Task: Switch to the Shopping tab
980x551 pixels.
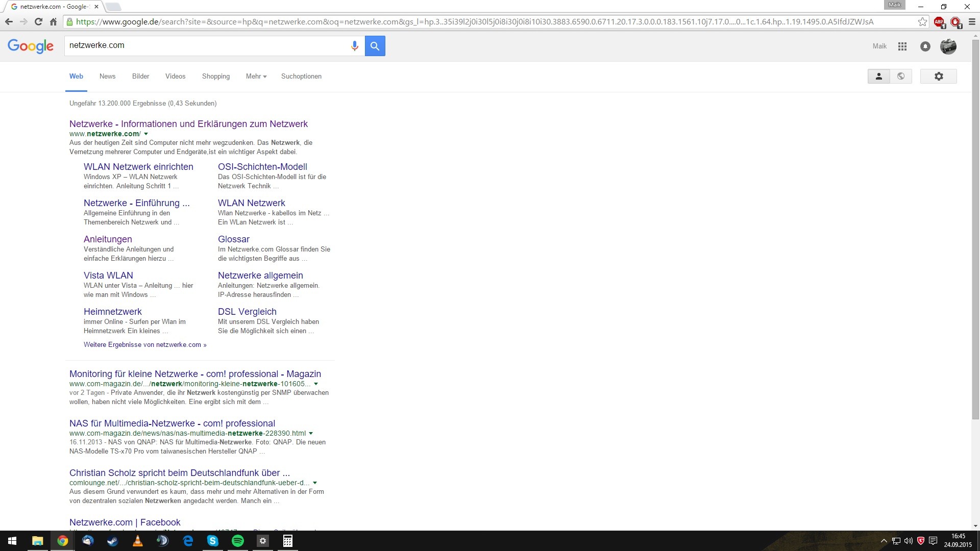Action: (216, 77)
